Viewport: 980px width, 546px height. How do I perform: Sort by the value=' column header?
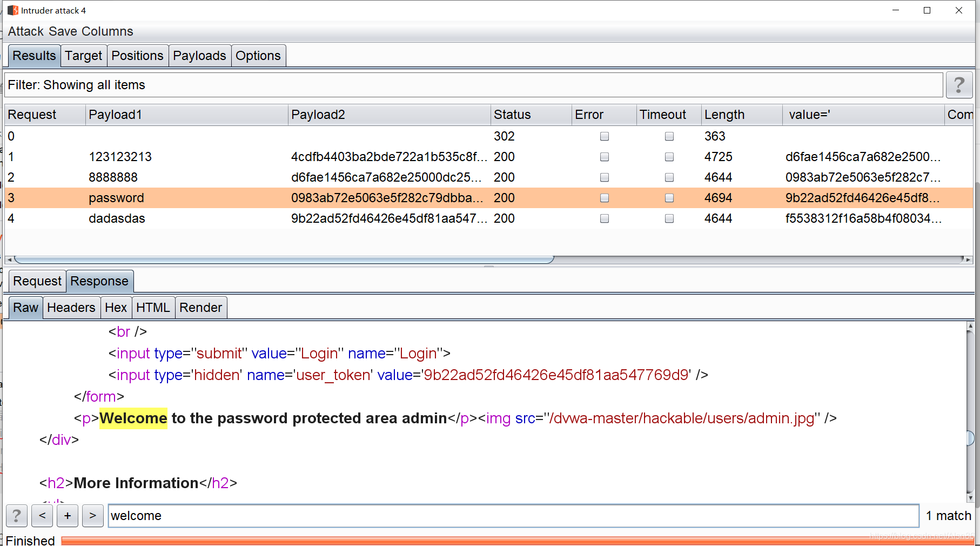pyautogui.click(x=863, y=115)
